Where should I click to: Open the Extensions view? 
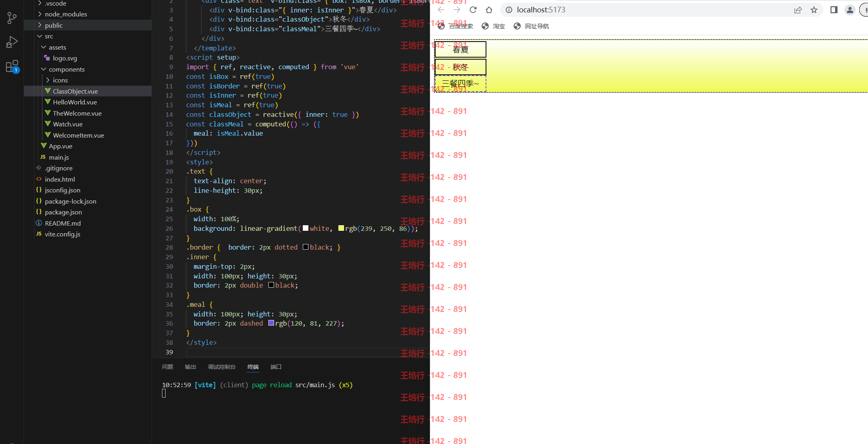pyautogui.click(x=12, y=66)
